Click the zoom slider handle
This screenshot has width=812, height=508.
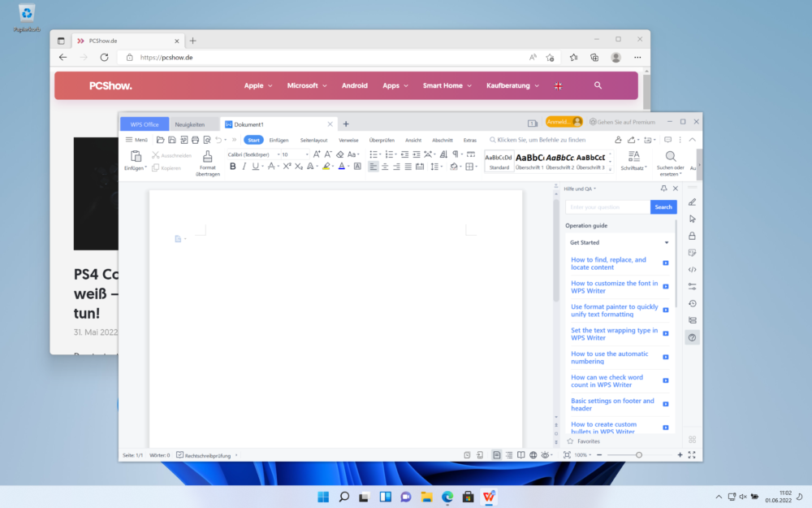click(x=639, y=455)
